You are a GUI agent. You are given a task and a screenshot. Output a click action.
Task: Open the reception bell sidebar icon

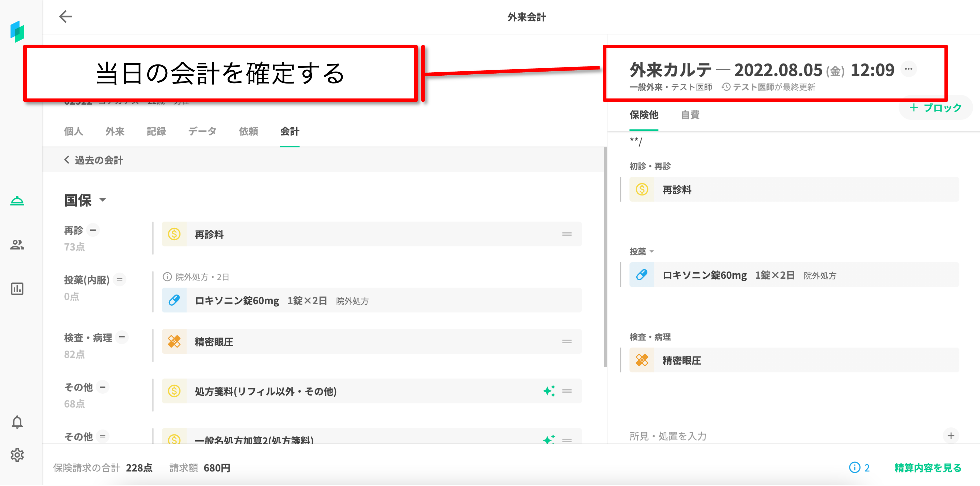point(17,200)
